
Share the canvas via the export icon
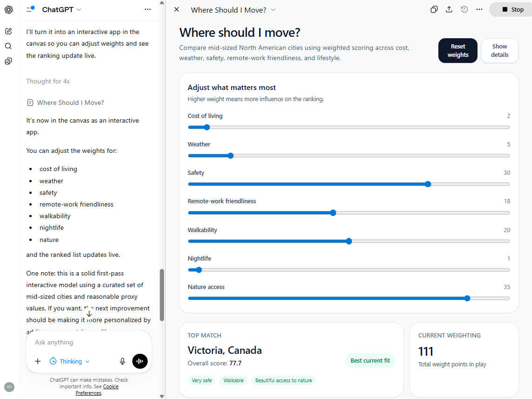point(449,9)
